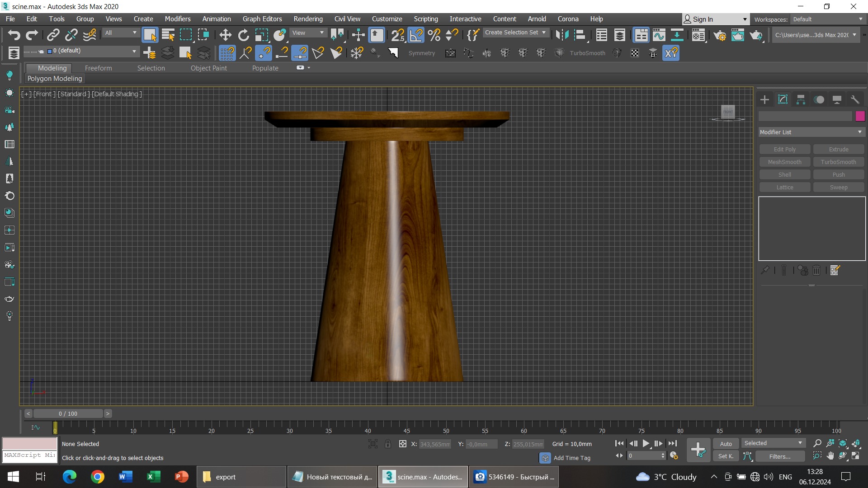868x488 pixels.
Task: Click Remove modifier trash icon
Action: point(816,270)
